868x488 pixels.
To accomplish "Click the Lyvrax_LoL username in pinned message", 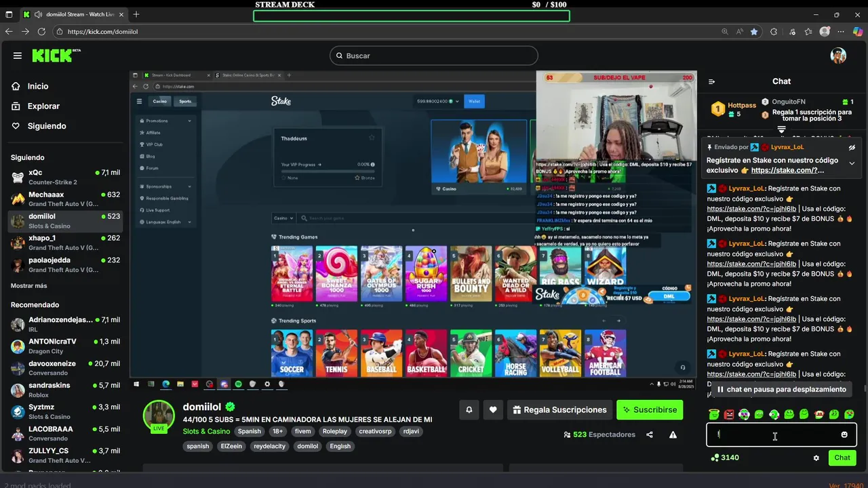I will point(787,147).
